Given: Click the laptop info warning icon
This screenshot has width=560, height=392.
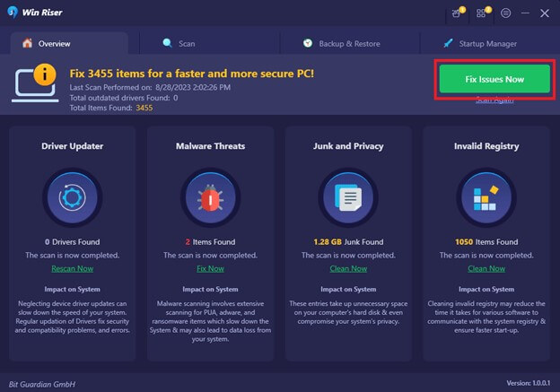Looking at the screenshot, I should pyautogui.click(x=35, y=83).
